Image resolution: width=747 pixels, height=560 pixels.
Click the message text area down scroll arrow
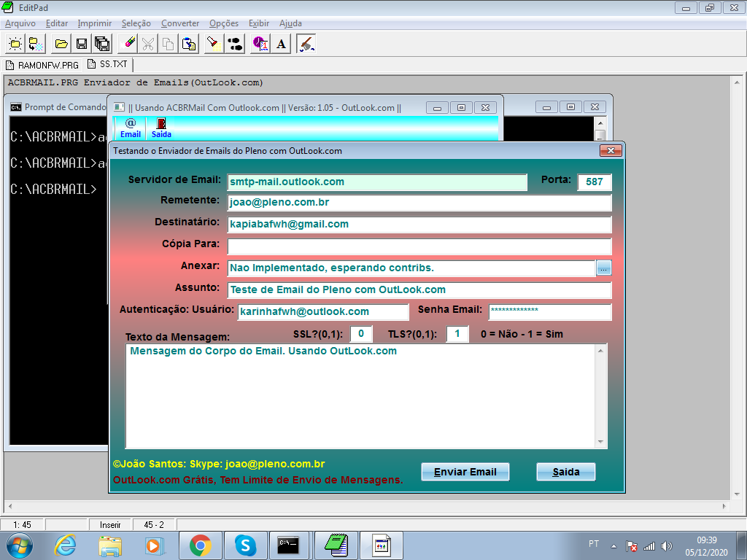601,442
